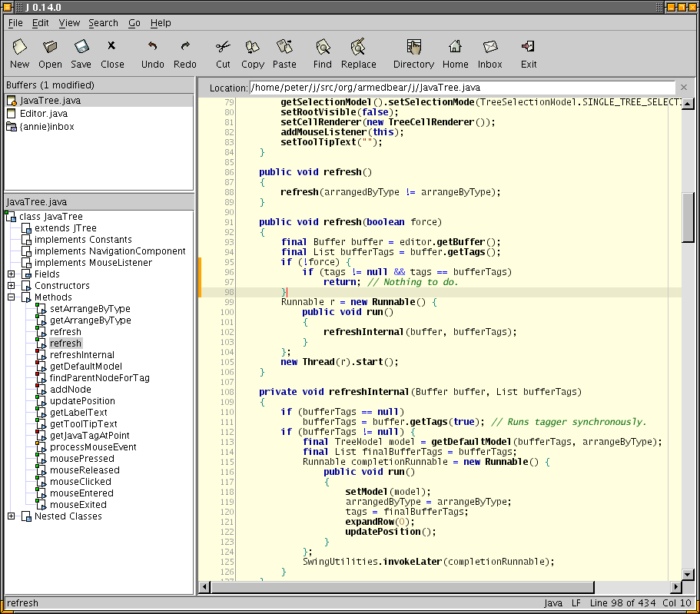700x614 pixels.
Task: Expand the Fields tree node
Action: click(12, 274)
